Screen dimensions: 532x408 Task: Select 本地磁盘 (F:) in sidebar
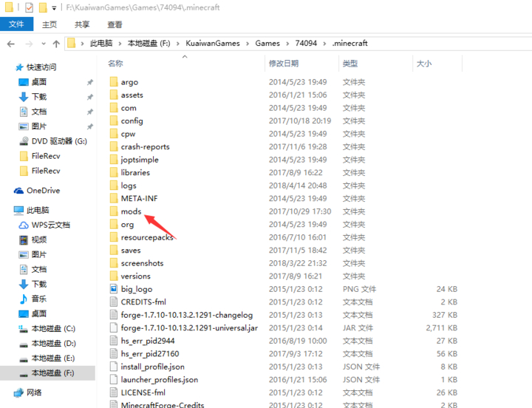tap(53, 373)
